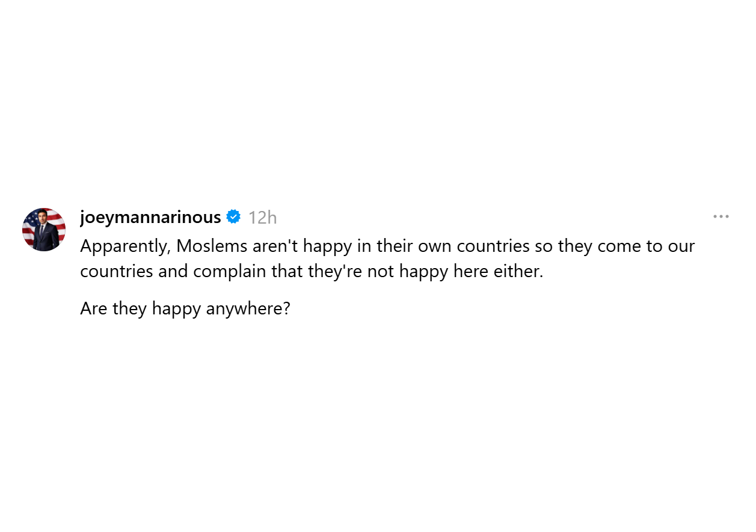756x532 pixels.
Task: Click the word "not" in the post
Action: (381, 272)
